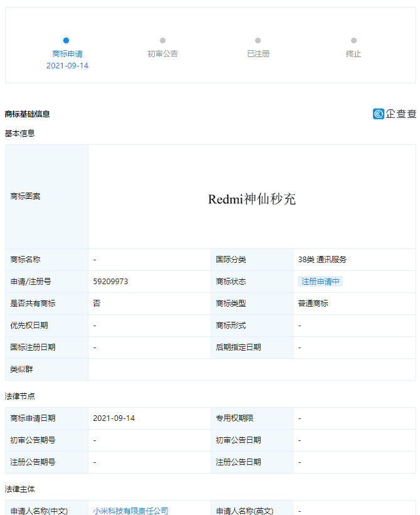Click the 申请人名称(中文) label cell
This screenshot has width=420, height=515.
pos(46,507)
